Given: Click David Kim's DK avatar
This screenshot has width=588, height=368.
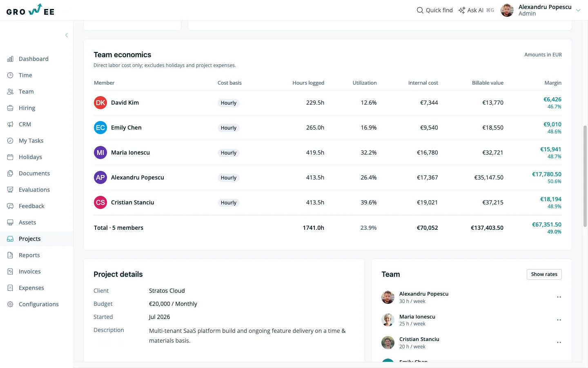Looking at the screenshot, I should click(x=100, y=103).
